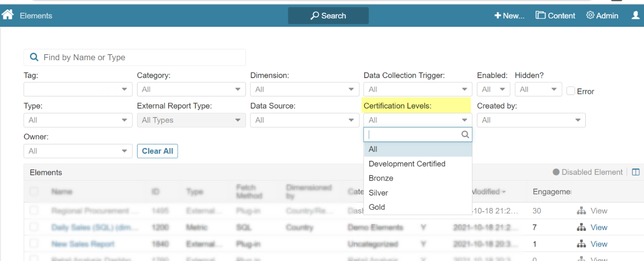The width and height of the screenshot is (644, 261).
Task: Open the user profile icon
Action: point(636,15)
